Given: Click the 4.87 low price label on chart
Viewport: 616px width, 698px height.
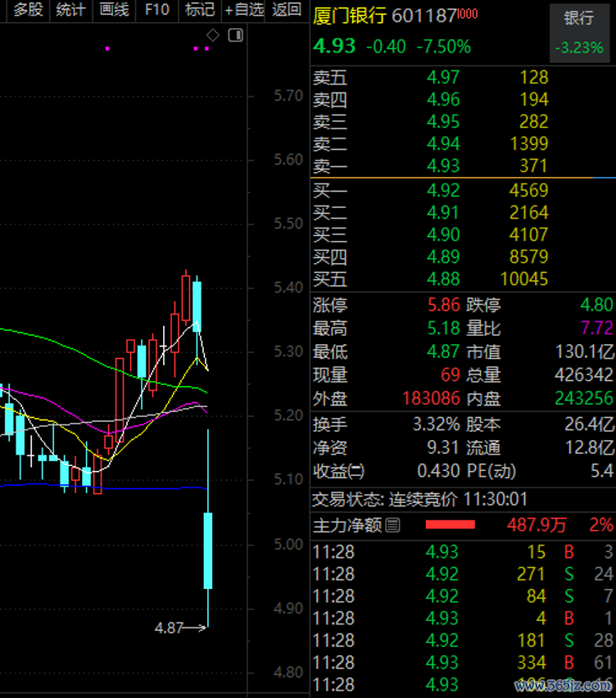Looking at the screenshot, I should [x=169, y=628].
